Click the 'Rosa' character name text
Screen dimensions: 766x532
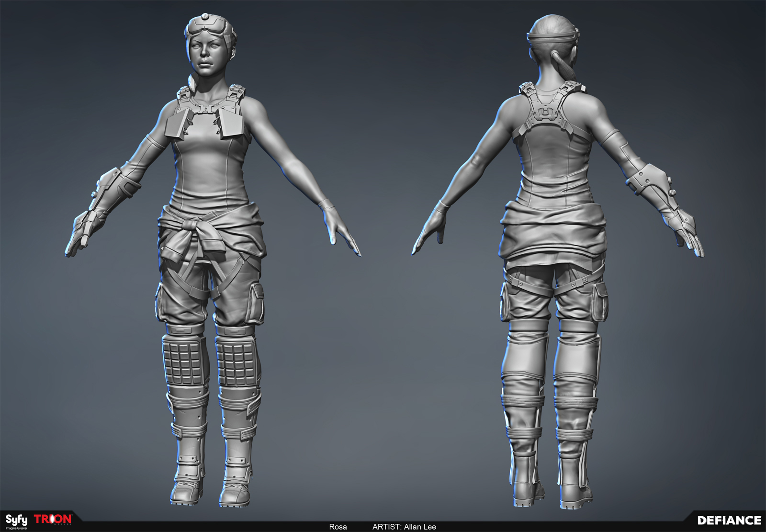(x=338, y=527)
